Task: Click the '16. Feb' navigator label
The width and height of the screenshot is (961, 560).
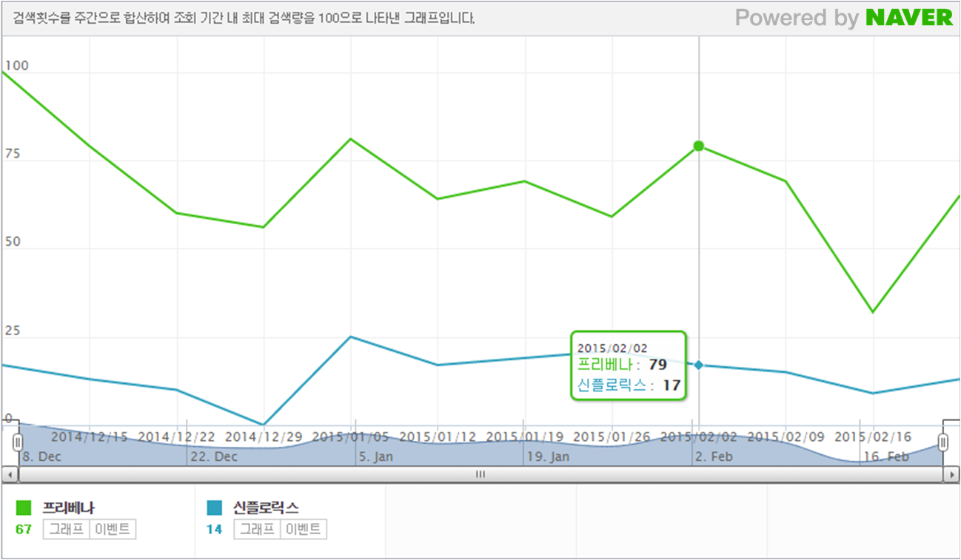Action: [x=885, y=456]
